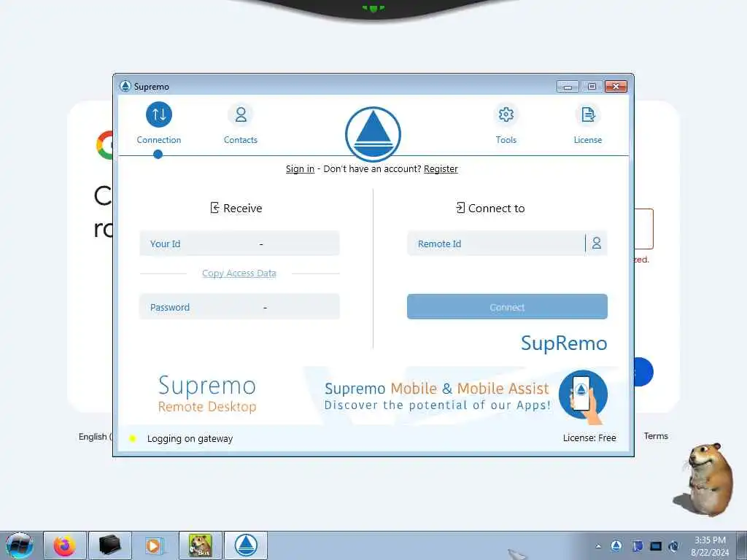This screenshot has width=747, height=560.
Task: Click the Google logo in background page
Action: pos(104,145)
